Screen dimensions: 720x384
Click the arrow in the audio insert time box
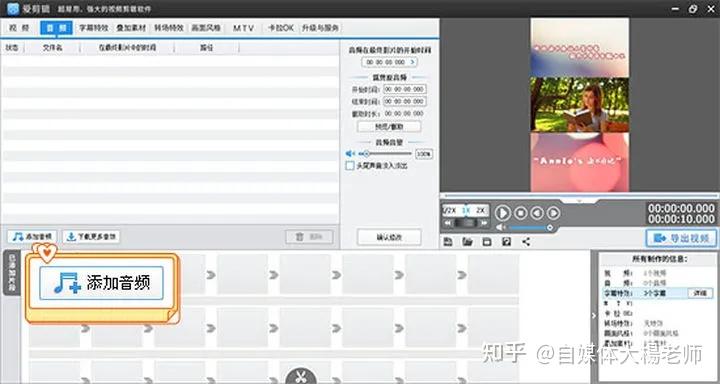(x=412, y=62)
